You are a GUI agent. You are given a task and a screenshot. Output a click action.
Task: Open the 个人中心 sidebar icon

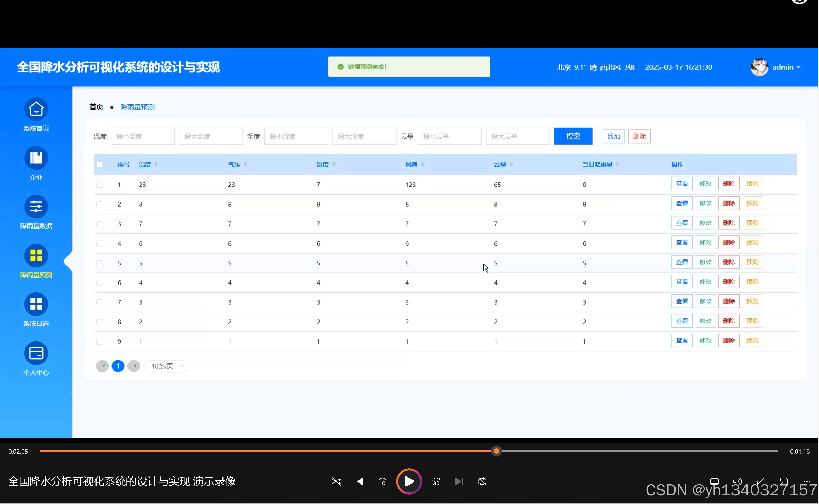pyautogui.click(x=36, y=353)
